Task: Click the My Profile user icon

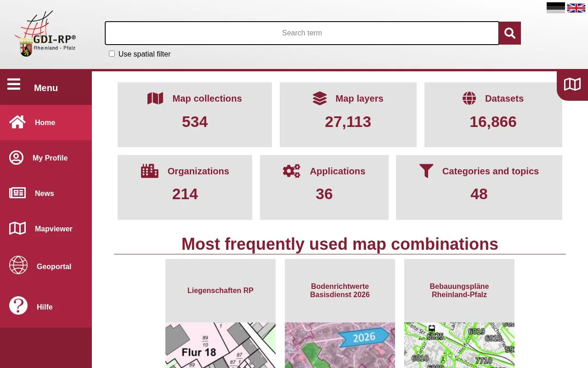Action: (x=16, y=158)
